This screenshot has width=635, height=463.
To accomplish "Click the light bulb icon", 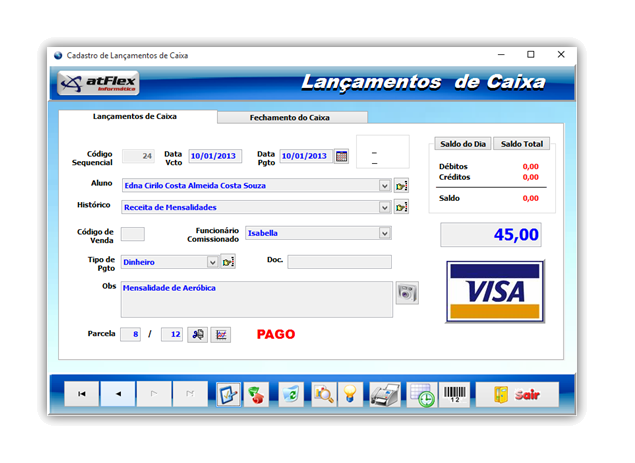I will pyautogui.click(x=348, y=394).
